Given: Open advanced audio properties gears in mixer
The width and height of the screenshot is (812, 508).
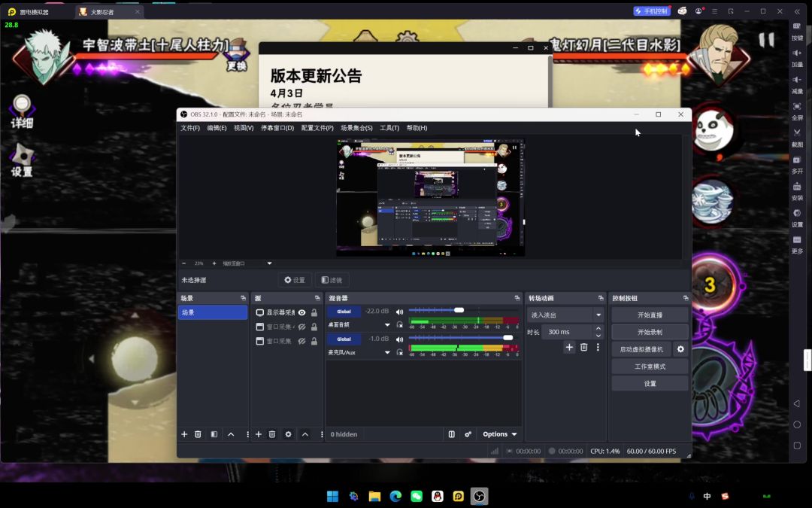Looking at the screenshot, I should (468, 434).
